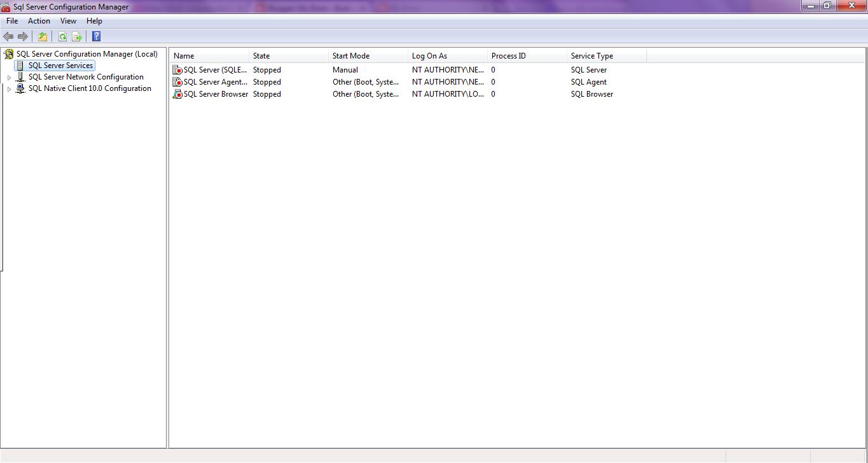Image resolution: width=868 pixels, height=463 pixels.
Task: Open the View menu
Action: click(68, 20)
